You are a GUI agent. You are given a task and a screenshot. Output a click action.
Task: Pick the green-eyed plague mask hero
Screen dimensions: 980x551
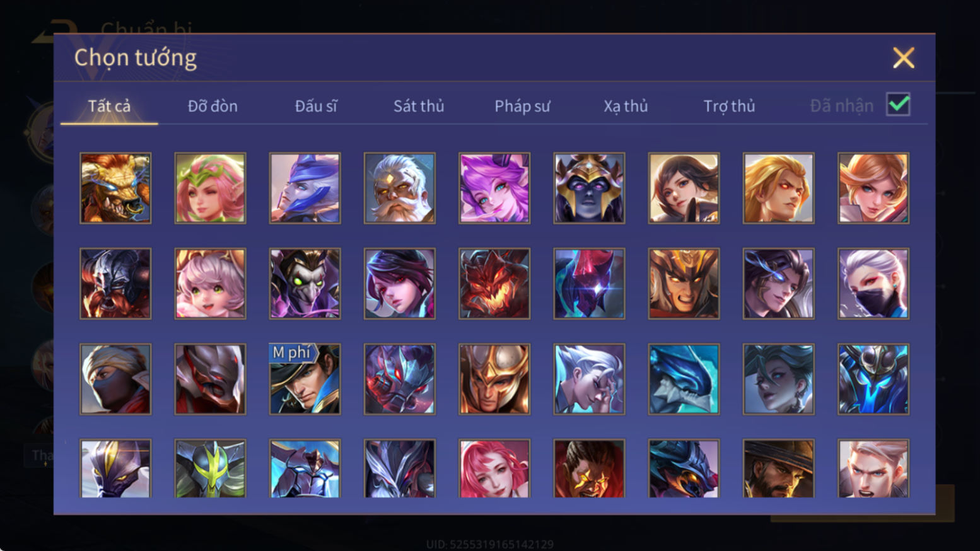305,283
